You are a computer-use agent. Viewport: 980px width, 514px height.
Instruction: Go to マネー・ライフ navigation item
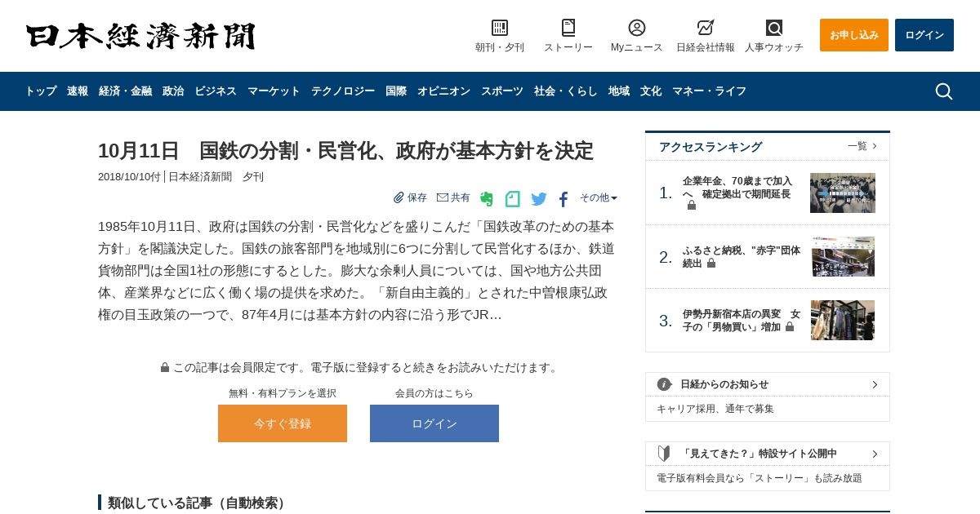pyautogui.click(x=709, y=91)
